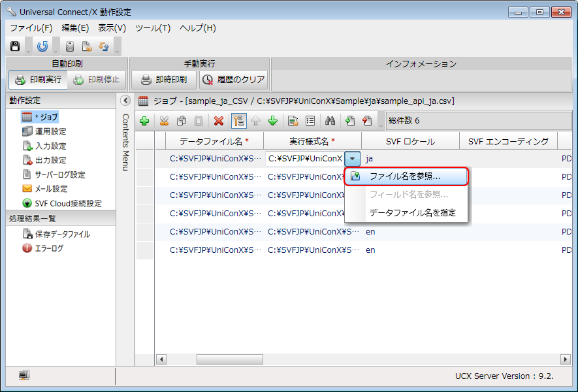Click the データファイル名 column header

(x=214, y=141)
